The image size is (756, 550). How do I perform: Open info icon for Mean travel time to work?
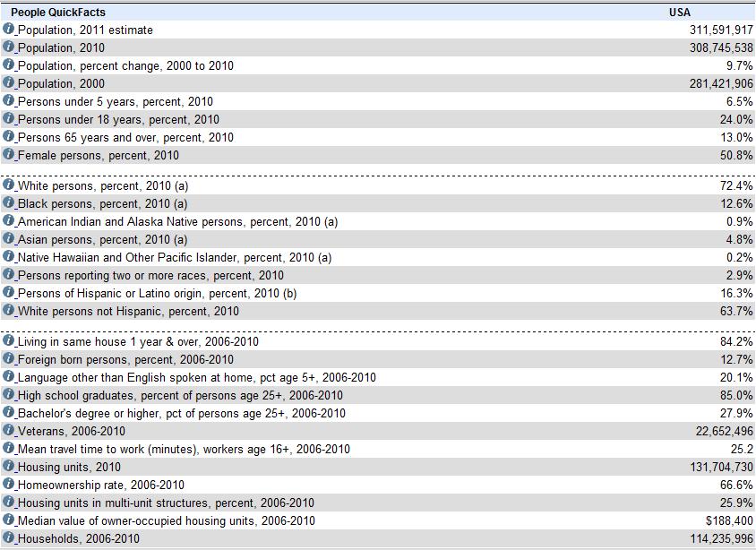coord(8,448)
